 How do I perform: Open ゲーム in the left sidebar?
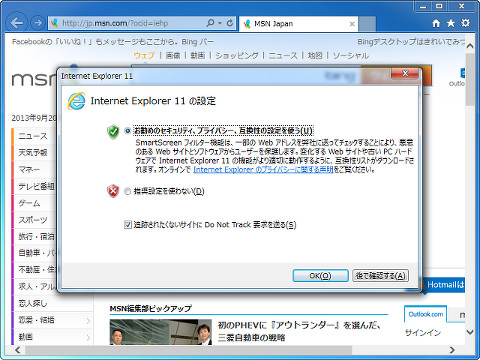tap(29, 203)
